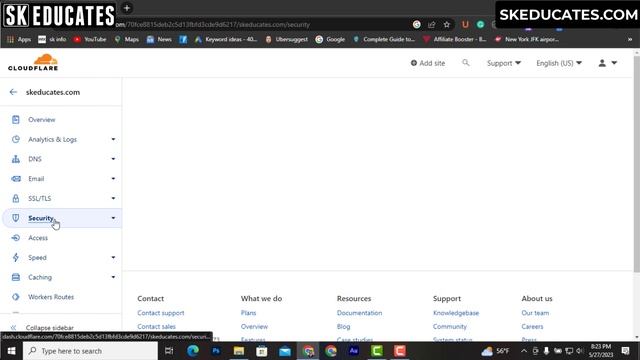
Task: Click Windows taskbar search box
Action: [x=90, y=351]
